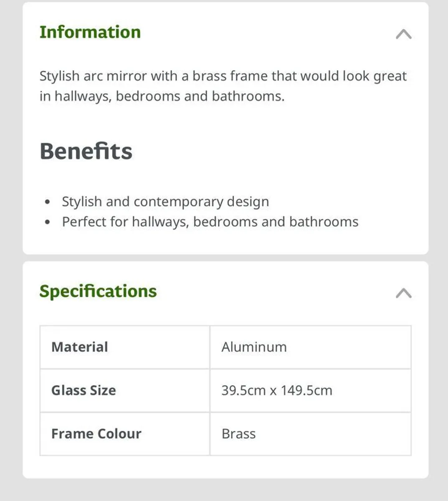Image resolution: width=448 pixels, height=501 pixels.
Task: Collapse the Information section chevron
Action: click(x=403, y=34)
